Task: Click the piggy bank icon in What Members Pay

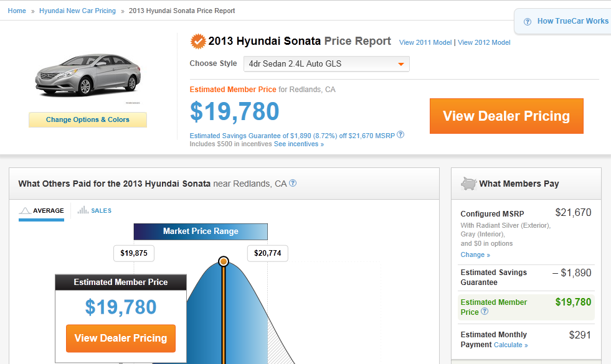Action: [468, 183]
